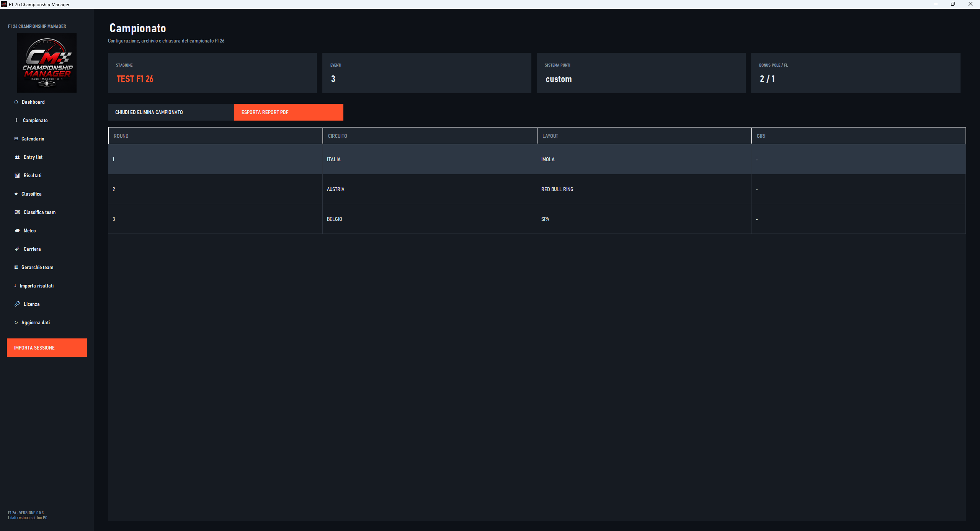Screen dimensions: 980x531
Task: Open the Licenza page
Action: (x=31, y=304)
